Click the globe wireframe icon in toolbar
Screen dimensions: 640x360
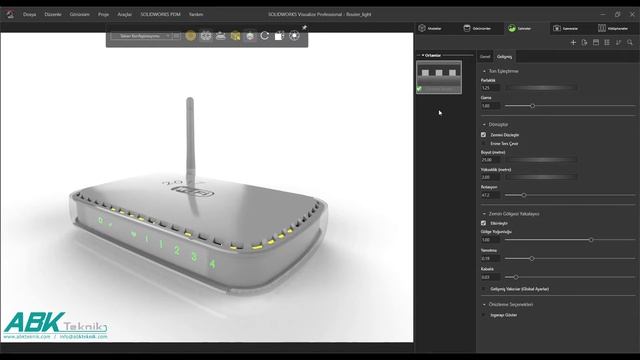(x=206, y=36)
